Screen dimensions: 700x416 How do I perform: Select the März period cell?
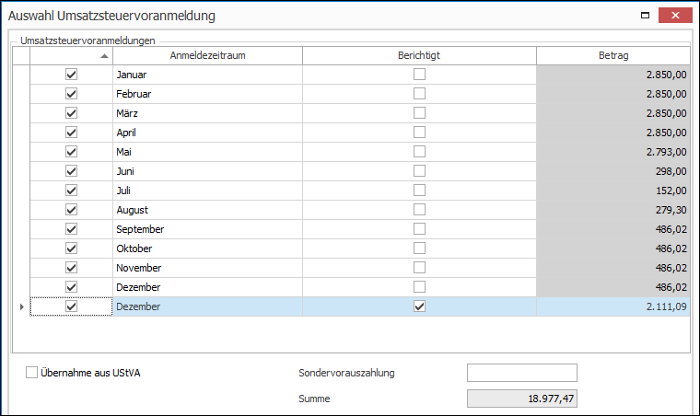[x=208, y=113]
